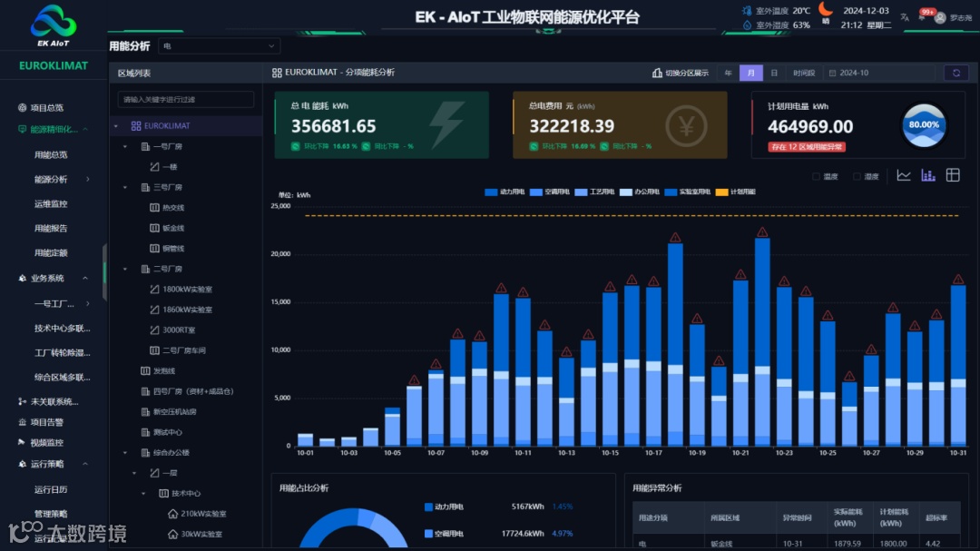Switch to bar chart view
The height and width of the screenshot is (551, 980).
[x=928, y=176]
